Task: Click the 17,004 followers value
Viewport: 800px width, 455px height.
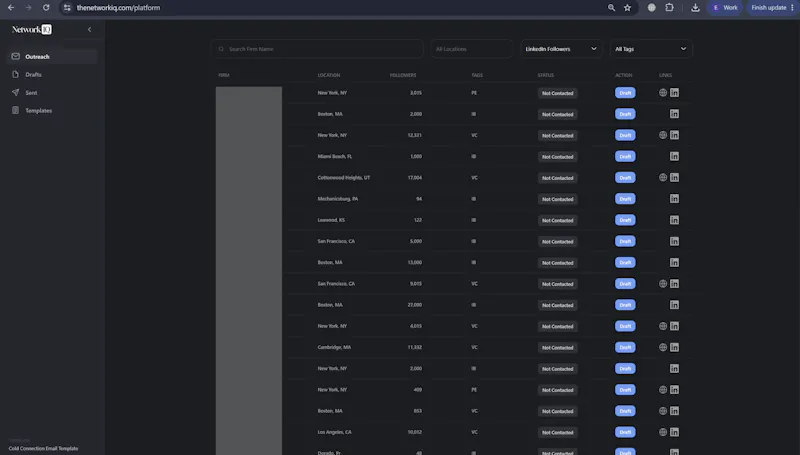Action: [x=415, y=178]
